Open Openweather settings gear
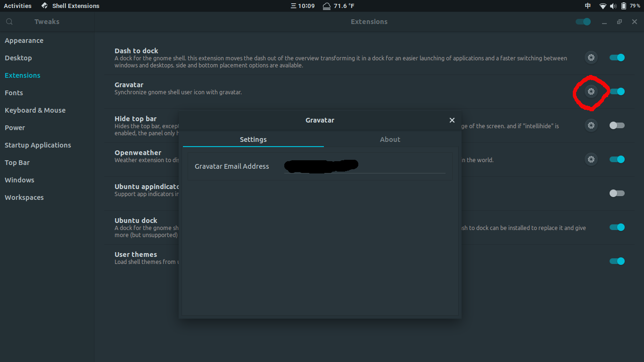This screenshot has width=644, height=362. [x=591, y=159]
